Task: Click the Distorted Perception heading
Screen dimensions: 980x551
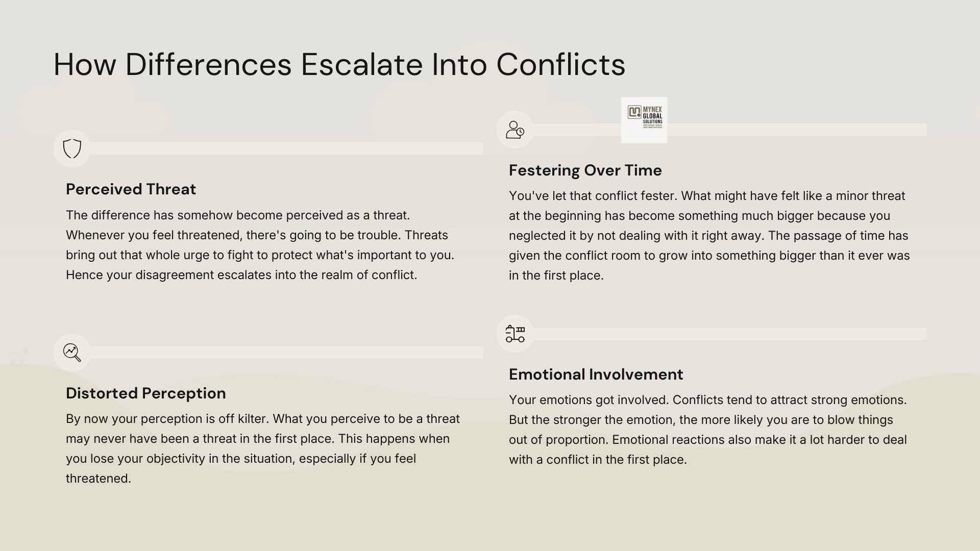Action: coord(145,393)
